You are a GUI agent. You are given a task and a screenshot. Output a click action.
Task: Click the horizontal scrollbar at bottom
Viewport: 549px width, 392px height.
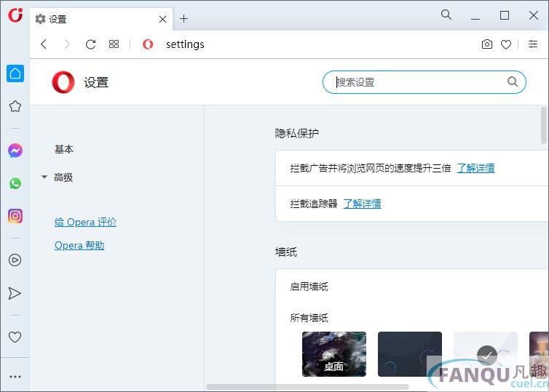307,387
